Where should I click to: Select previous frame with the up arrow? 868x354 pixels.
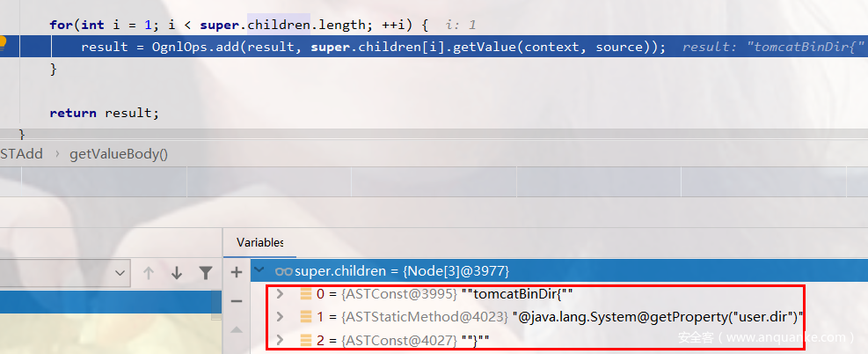click(149, 273)
